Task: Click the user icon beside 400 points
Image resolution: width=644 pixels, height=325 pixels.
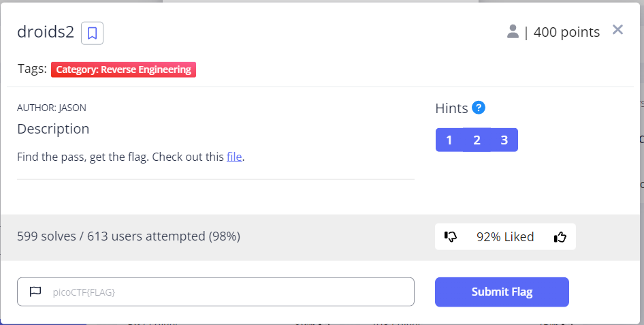Action: tap(513, 31)
